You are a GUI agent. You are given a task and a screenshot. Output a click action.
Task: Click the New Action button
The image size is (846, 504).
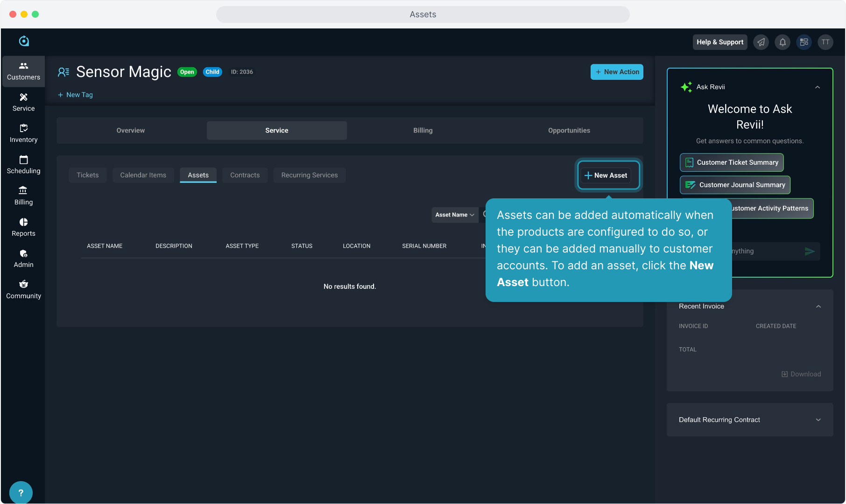coord(617,72)
